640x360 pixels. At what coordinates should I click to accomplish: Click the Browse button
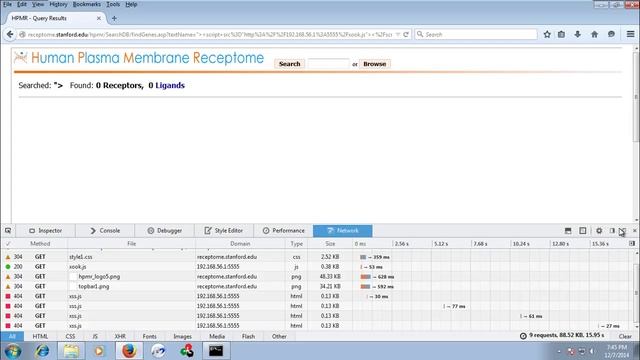coord(375,64)
